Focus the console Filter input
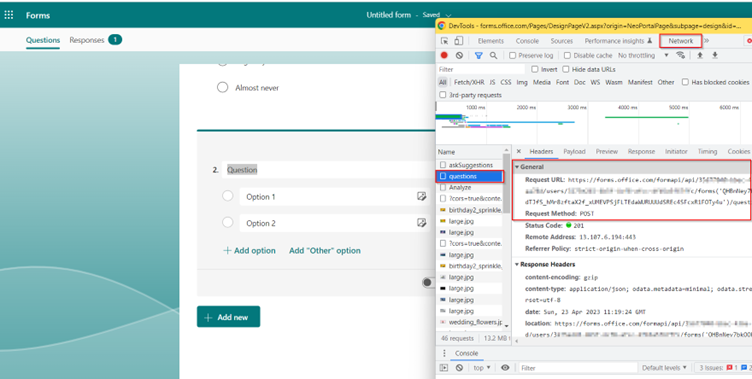This screenshot has width=752, height=379. coord(578,368)
